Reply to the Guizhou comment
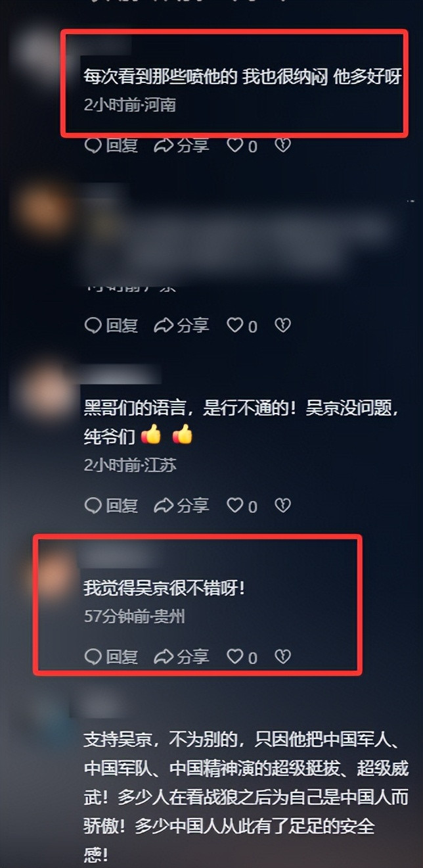The height and width of the screenshot is (868, 423). pyautogui.click(x=111, y=656)
